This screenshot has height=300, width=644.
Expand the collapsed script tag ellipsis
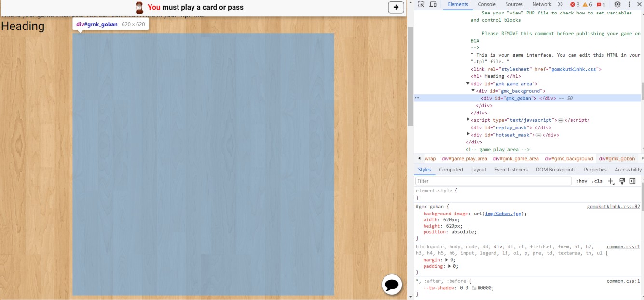(x=561, y=120)
